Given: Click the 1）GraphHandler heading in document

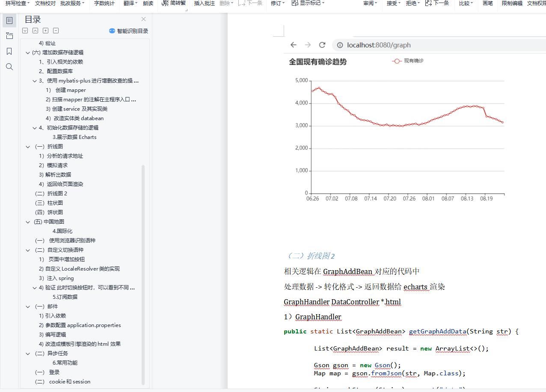Looking at the screenshot, I should pyautogui.click(x=312, y=317).
